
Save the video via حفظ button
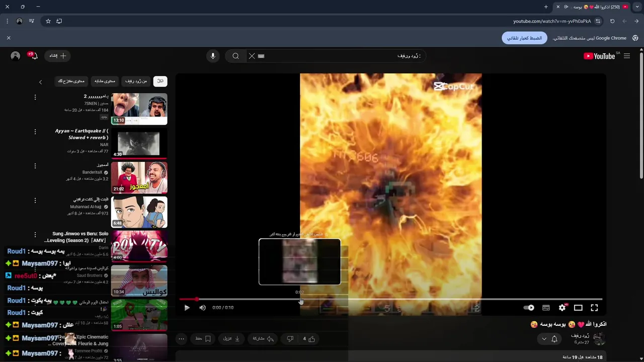click(x=203, y=339)
